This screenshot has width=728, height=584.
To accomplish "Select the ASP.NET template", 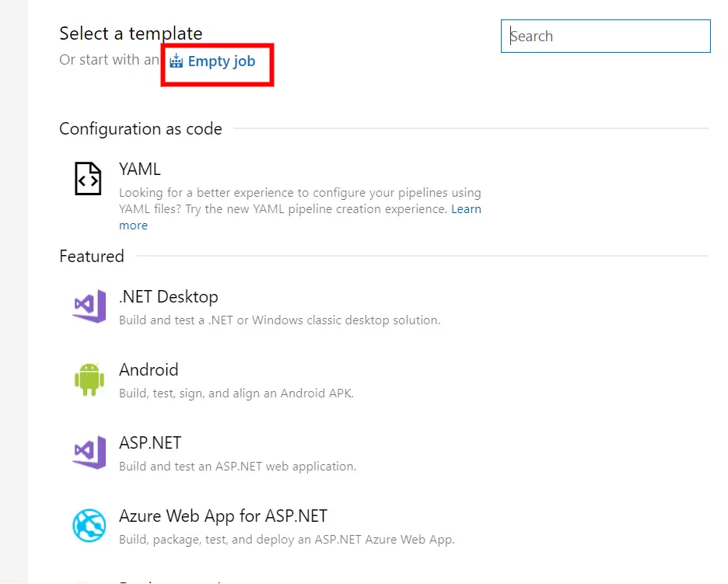I will pyautogui.click(x=150, y=442).
